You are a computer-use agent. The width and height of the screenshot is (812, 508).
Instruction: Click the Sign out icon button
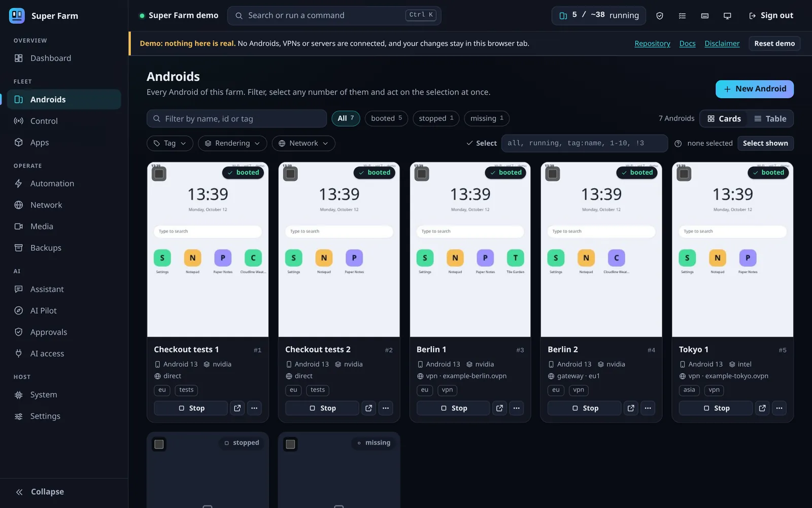[x=771, y=16]
